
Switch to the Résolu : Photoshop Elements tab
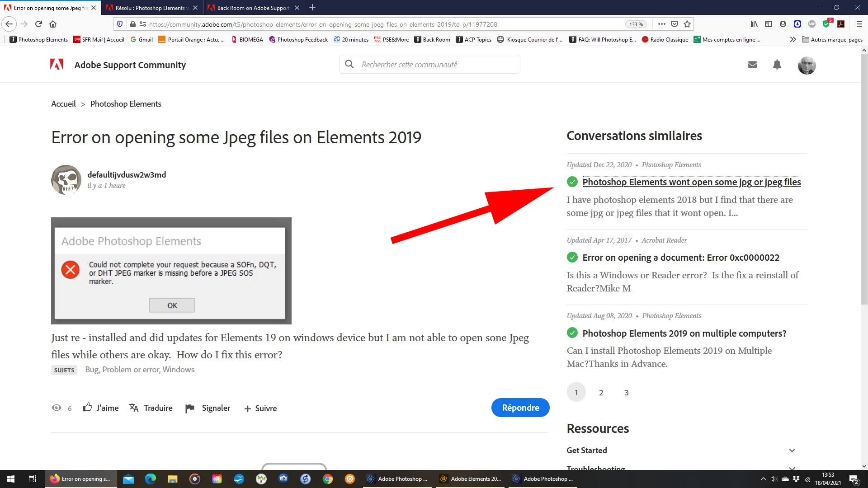(151, 8)
